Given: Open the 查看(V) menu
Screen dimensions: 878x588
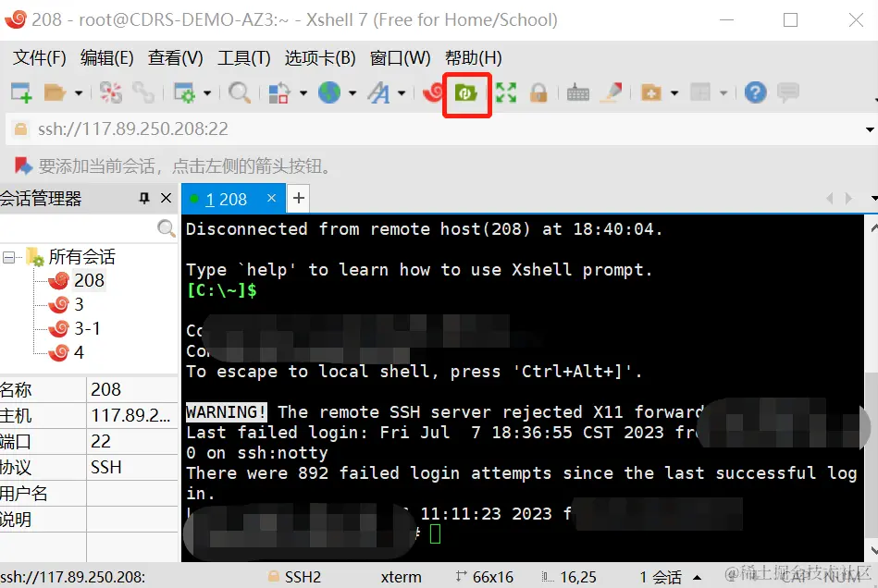Looking at the screenshot, I should pyautogui.click(x=175, y=57).
